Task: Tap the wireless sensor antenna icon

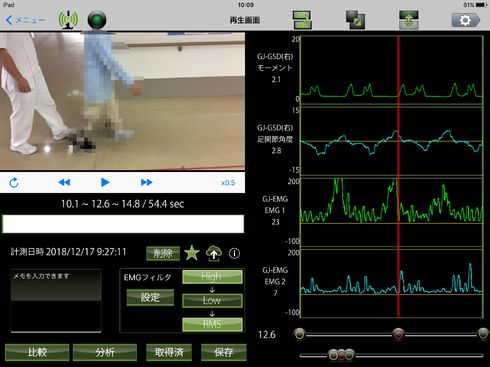Action: click(x=68, y=20)
